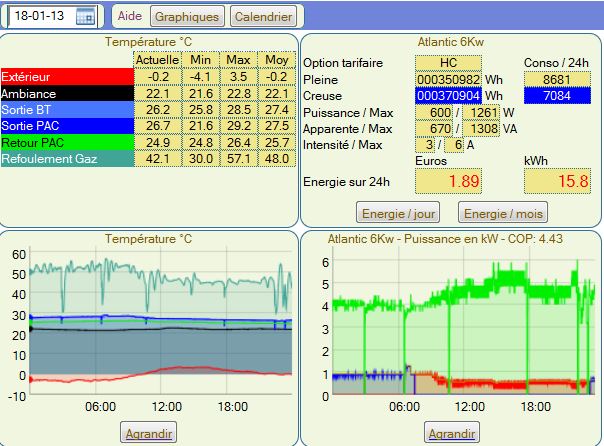Open the Graphiques view

point(187,17)
